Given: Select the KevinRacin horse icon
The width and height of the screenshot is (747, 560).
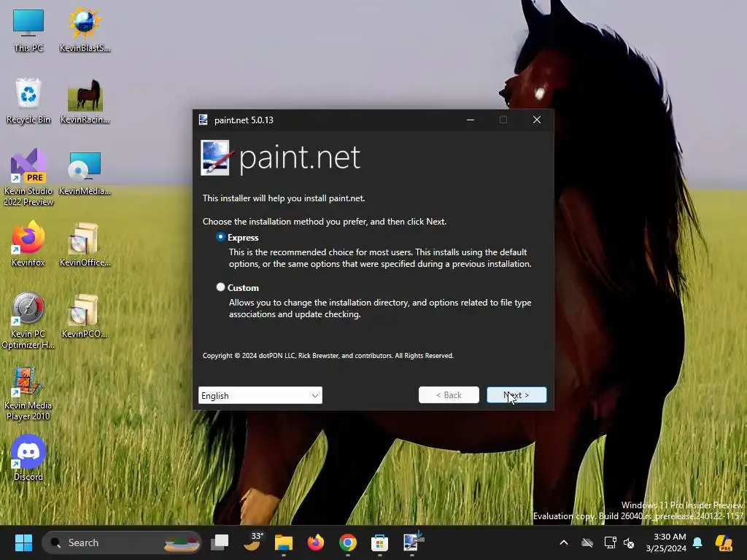Looking at the screenshot, I should 85,101.
